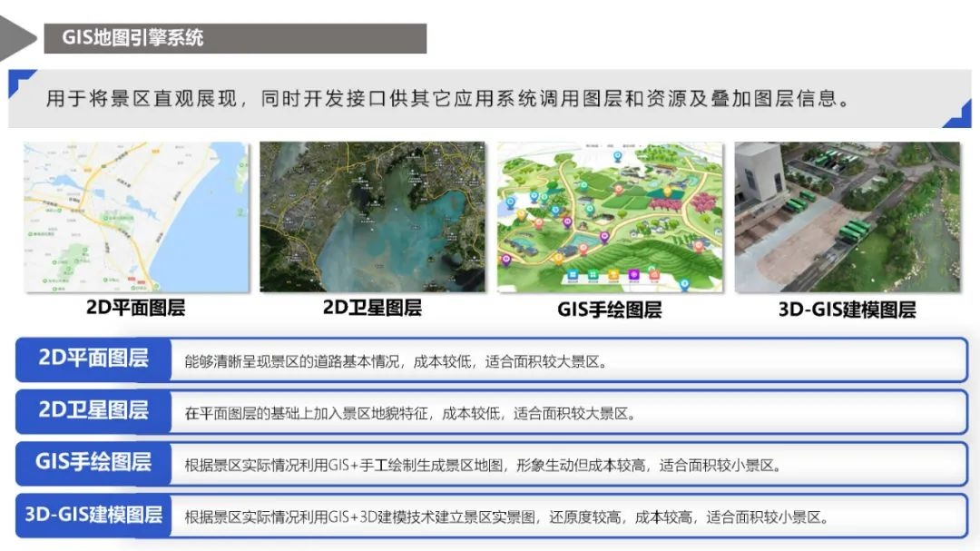Select the teal grid icon in hand-drawn map toolbar
The width and height of the screenshot is (980, 551).
tap(573, 273)
